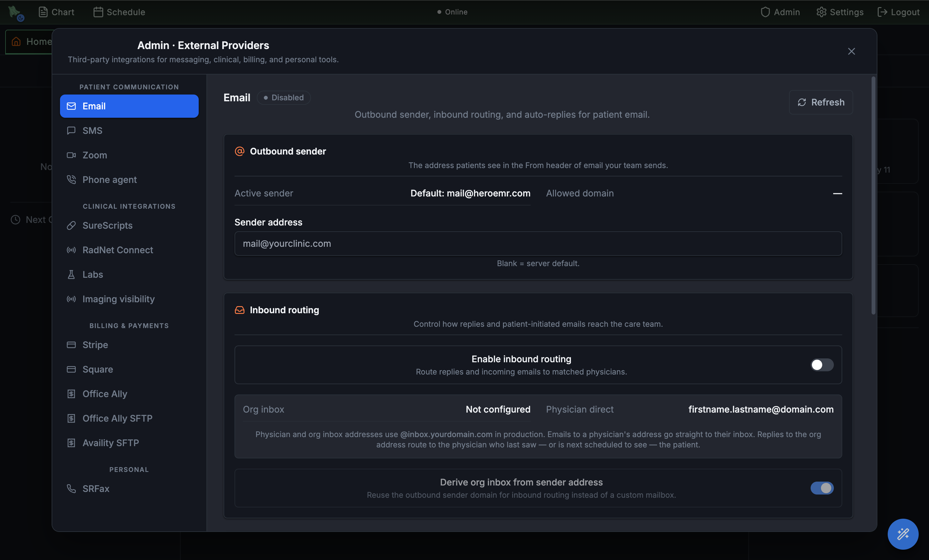Screen dimensions: 929x560
Task: Toggle Derive org inbox from sender address
Action: 822,488
